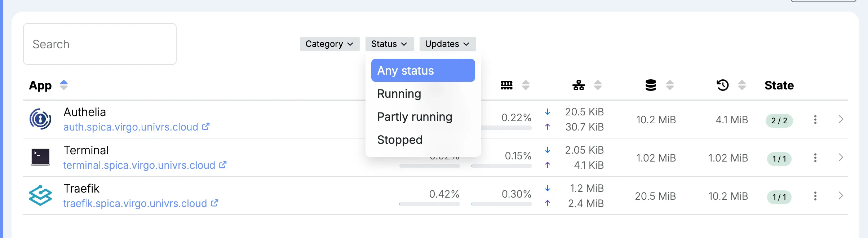868x238 pixels.
Task: Open the Terminal row actions menu
Action: [x=815, y=158]
